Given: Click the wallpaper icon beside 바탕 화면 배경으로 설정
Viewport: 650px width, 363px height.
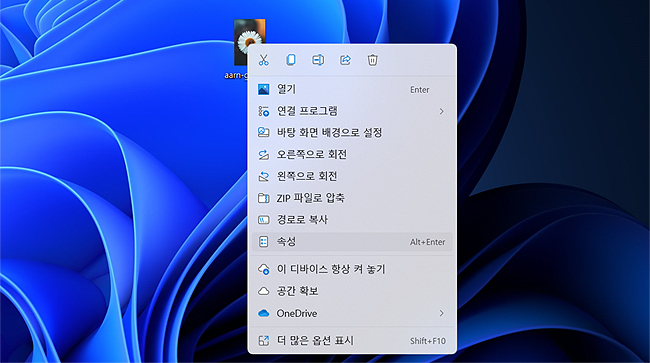Looking at the screenshot, I should click(264, 133).
